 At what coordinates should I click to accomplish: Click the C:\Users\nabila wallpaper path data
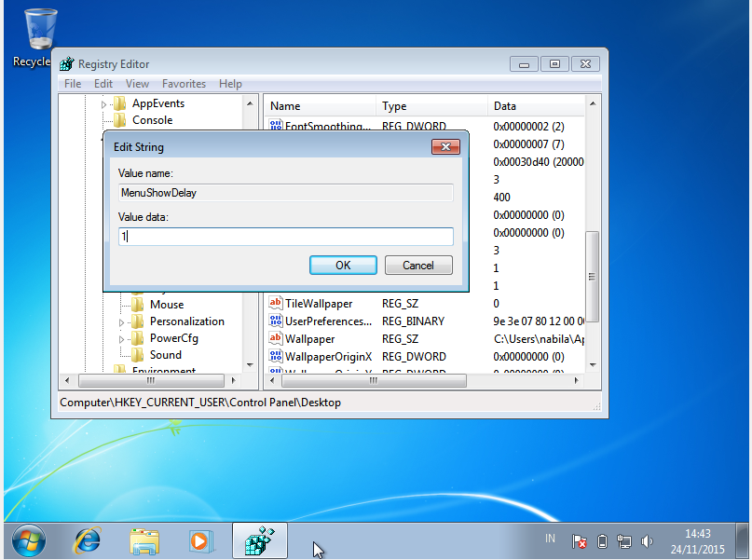coord(538,339)
